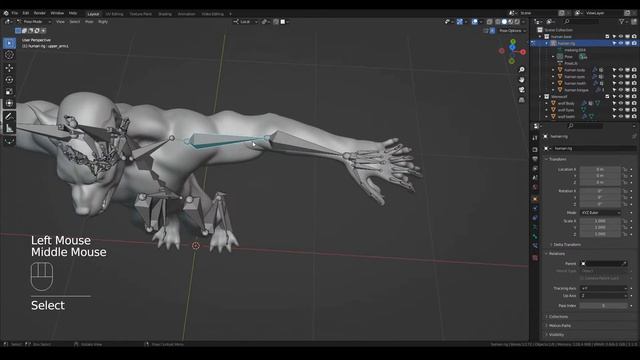Click the pan view hand icon

pos(522,80)
